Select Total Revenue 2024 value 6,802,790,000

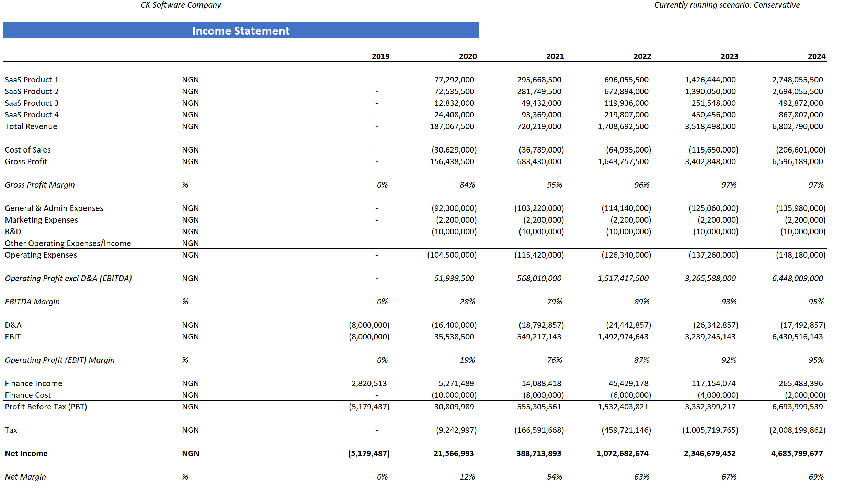tap(797, 126)
